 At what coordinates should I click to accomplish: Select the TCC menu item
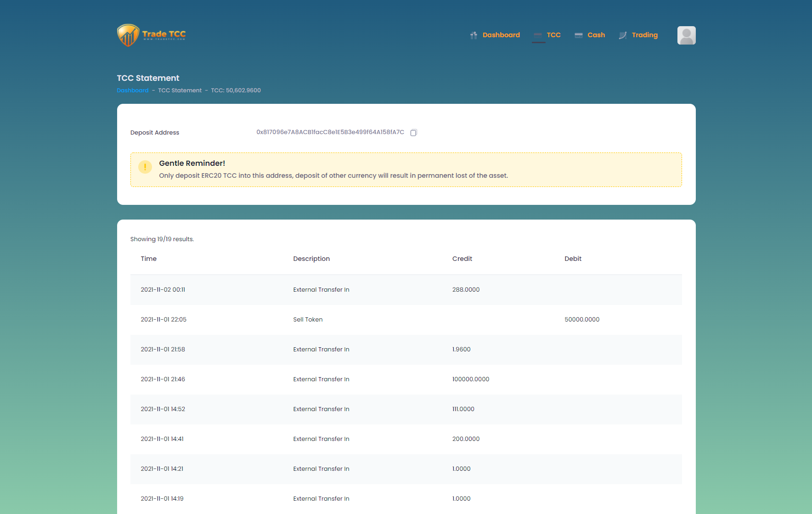[553, 35]
